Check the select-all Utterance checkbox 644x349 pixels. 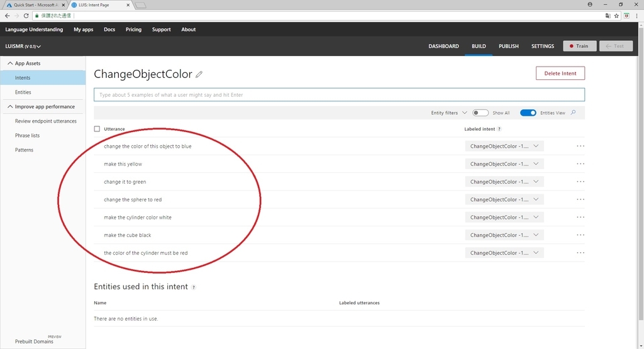[97, 129]
